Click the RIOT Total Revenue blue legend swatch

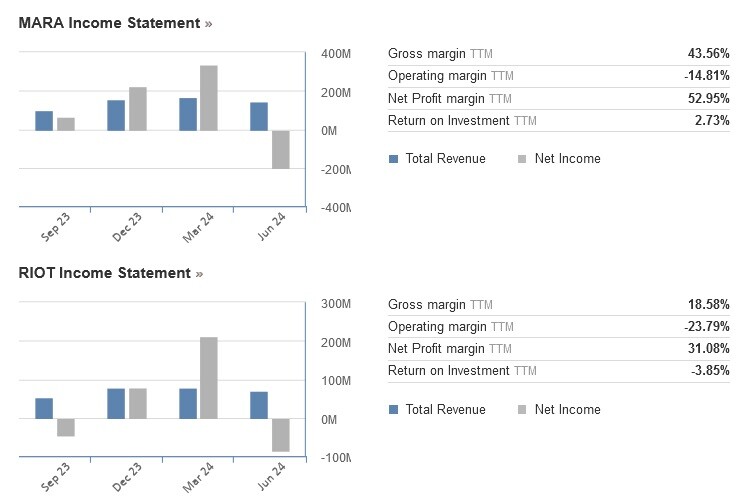393,410
